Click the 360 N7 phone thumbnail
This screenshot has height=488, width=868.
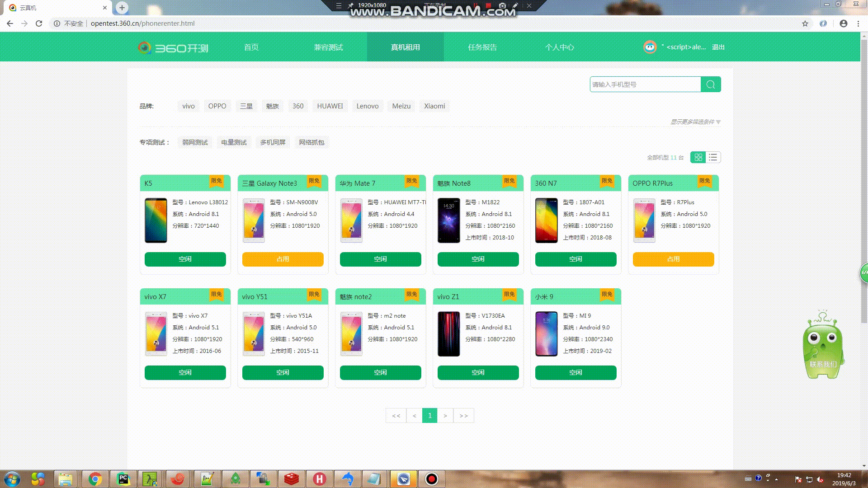coord(546,221)
